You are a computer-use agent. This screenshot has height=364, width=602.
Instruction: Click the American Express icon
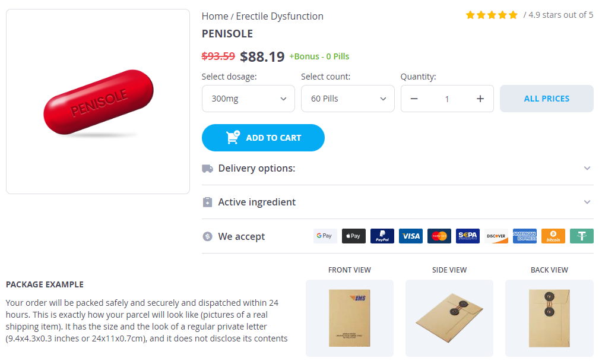click(525, 236)
